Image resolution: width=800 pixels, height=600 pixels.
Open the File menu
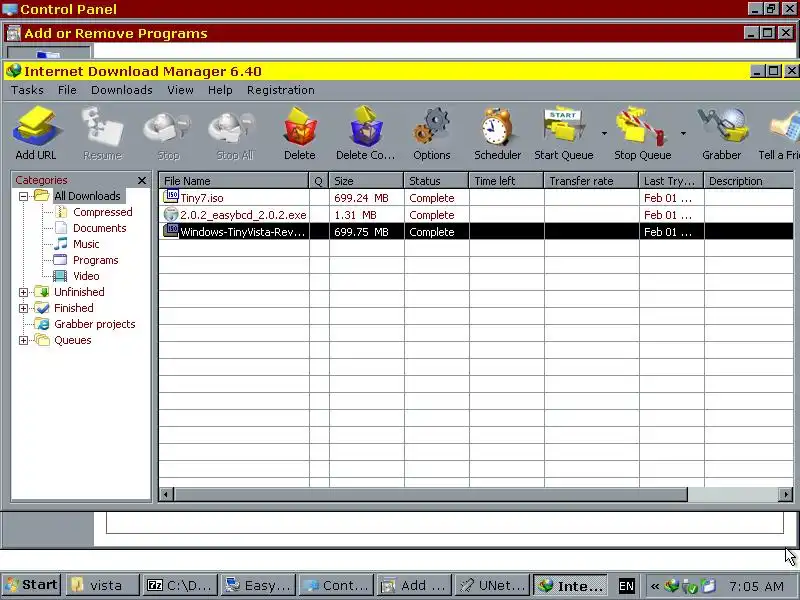tap(67, 90)
